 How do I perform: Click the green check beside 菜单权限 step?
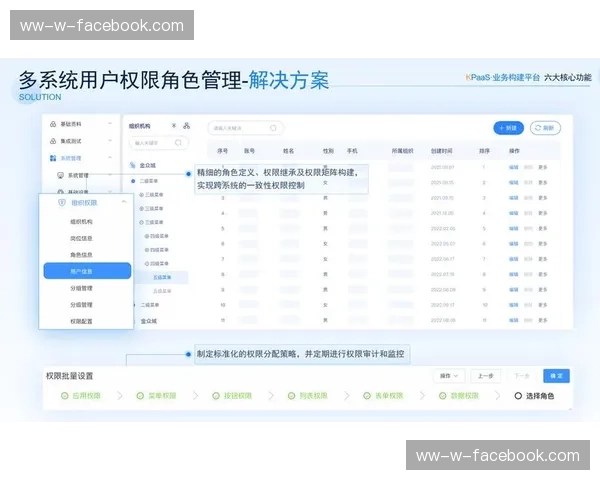click(x=140, y=396)
